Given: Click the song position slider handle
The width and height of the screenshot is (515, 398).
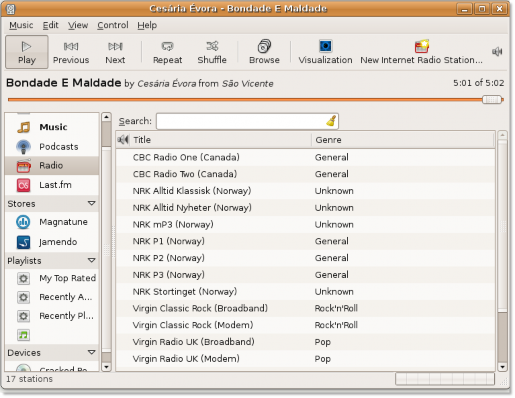Looking at the screenshot, I should click(x=492, y=99).
